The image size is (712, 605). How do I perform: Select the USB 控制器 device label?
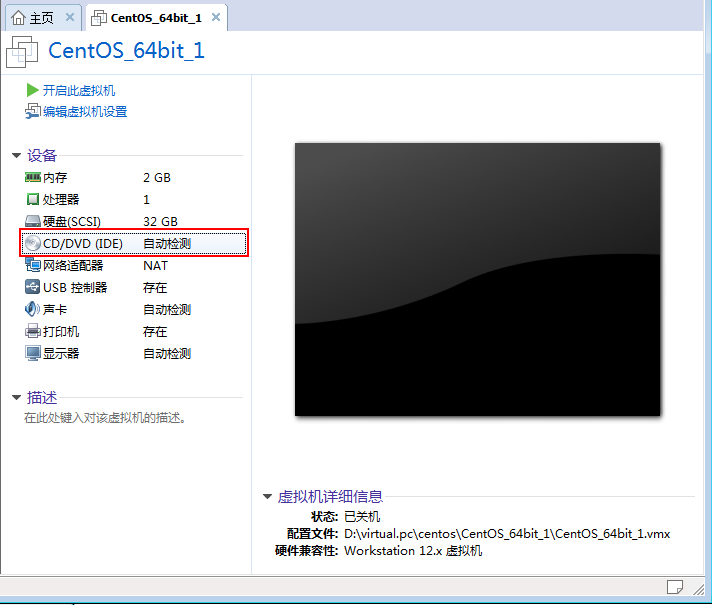tap(75, 288)
